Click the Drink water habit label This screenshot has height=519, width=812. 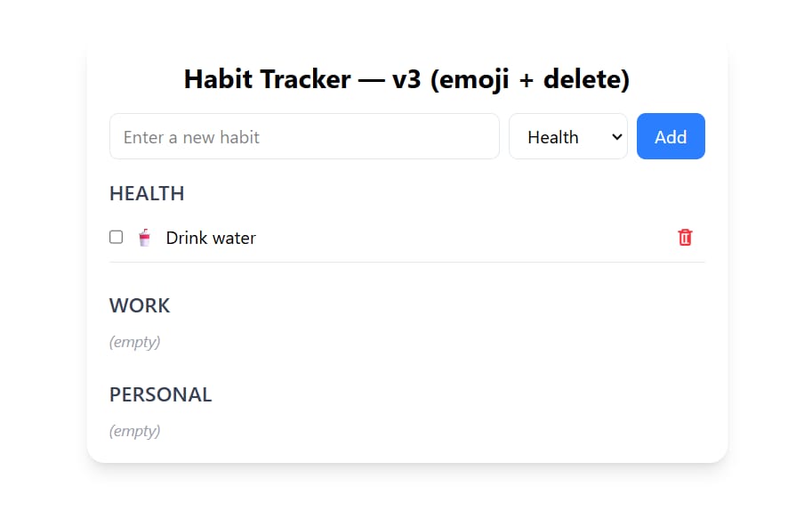[211, 237]
